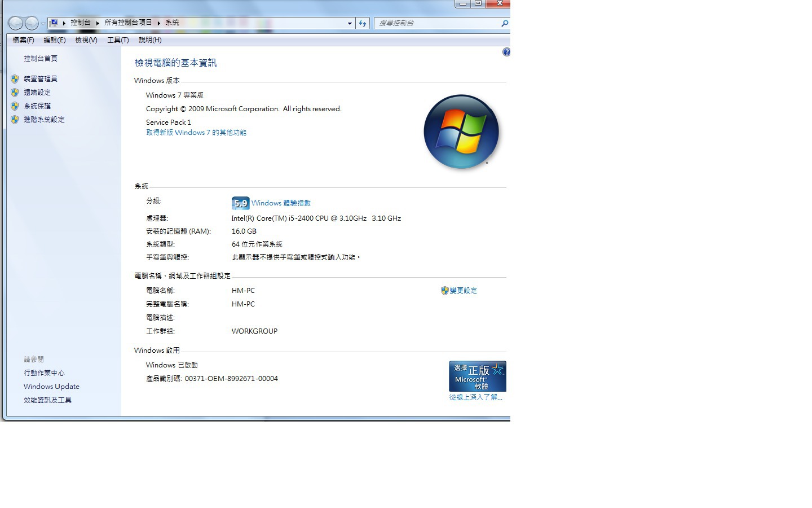Click the magnifier search icon
Screen dimensions: 812x508
(x=505, y=23)
